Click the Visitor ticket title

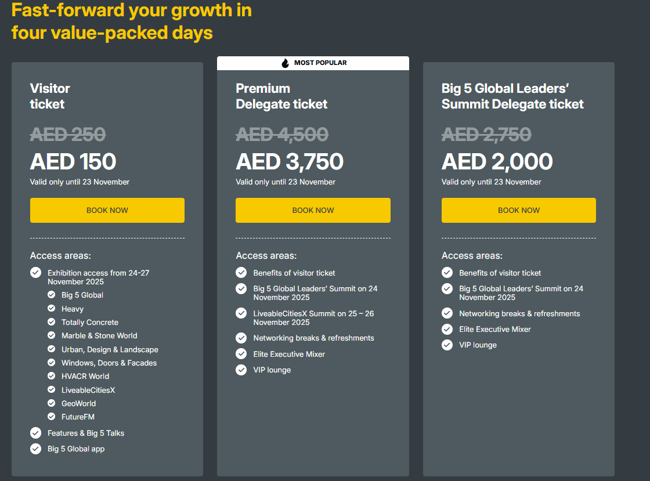click(x=50, y=96)
